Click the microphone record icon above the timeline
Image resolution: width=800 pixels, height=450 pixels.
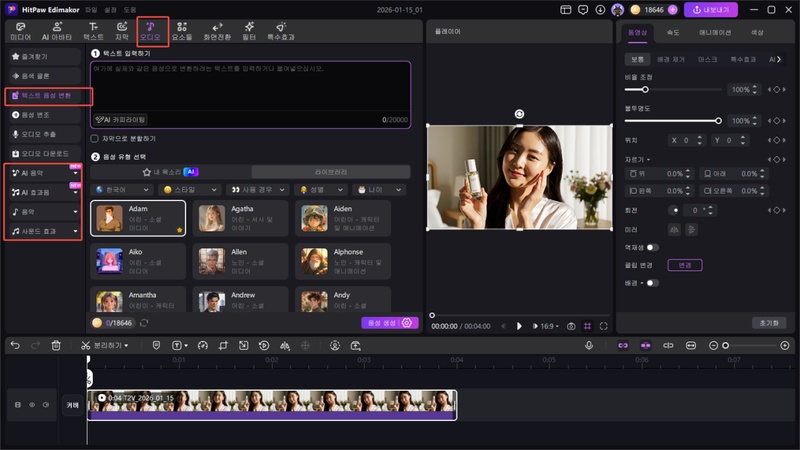(x=589, y=345)
